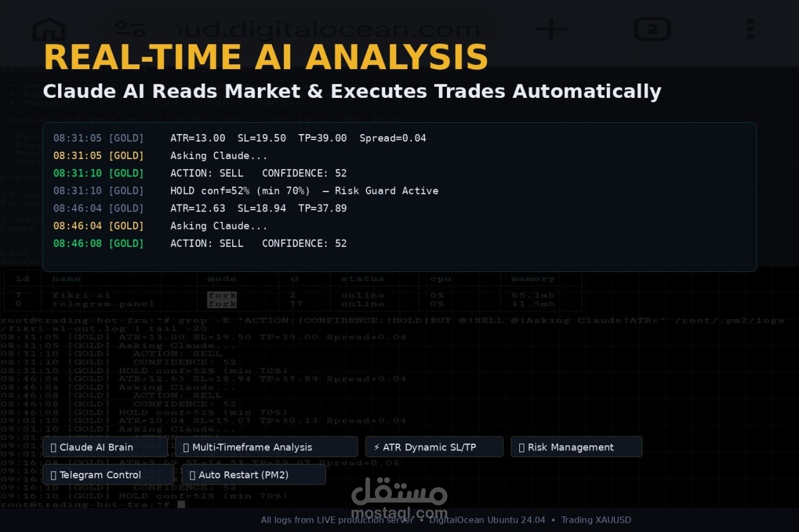Screen dimensions: 799x532
Task: Click the telegram-panel row in the background pm2 table
Action: coord(292,304)
